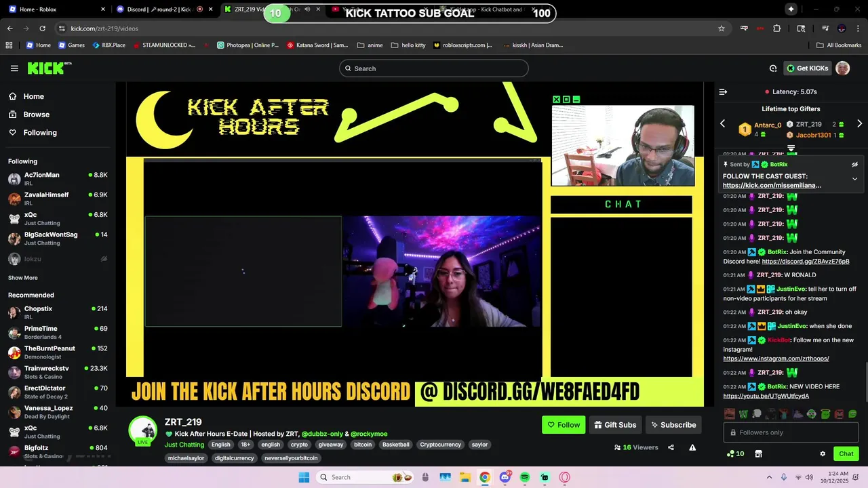The width and height of the screenshot is (868, 488).
Task: Open the zrthoops Instagram link
Action: [x=776, y=359]
